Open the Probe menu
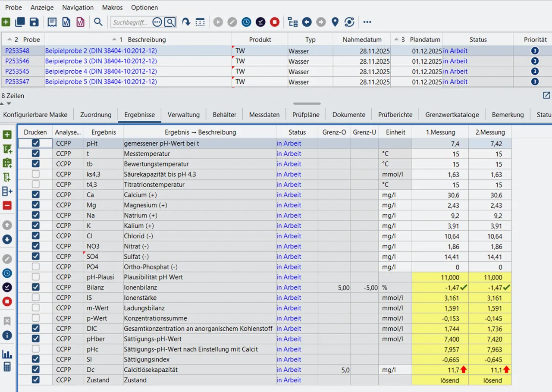This screenshot has width=552, height=392. 13,7
